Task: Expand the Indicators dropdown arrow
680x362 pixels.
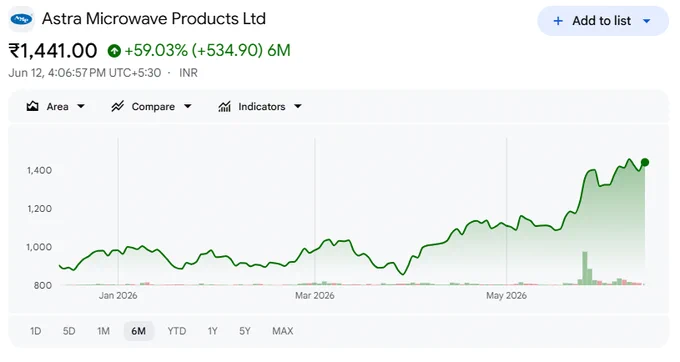Action: click(298, 106)
